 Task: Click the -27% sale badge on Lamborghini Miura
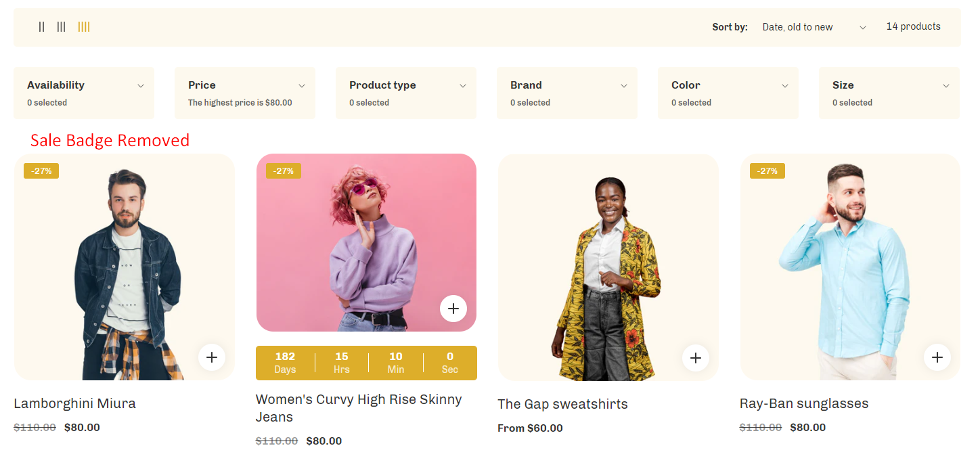tap(41, 171)
